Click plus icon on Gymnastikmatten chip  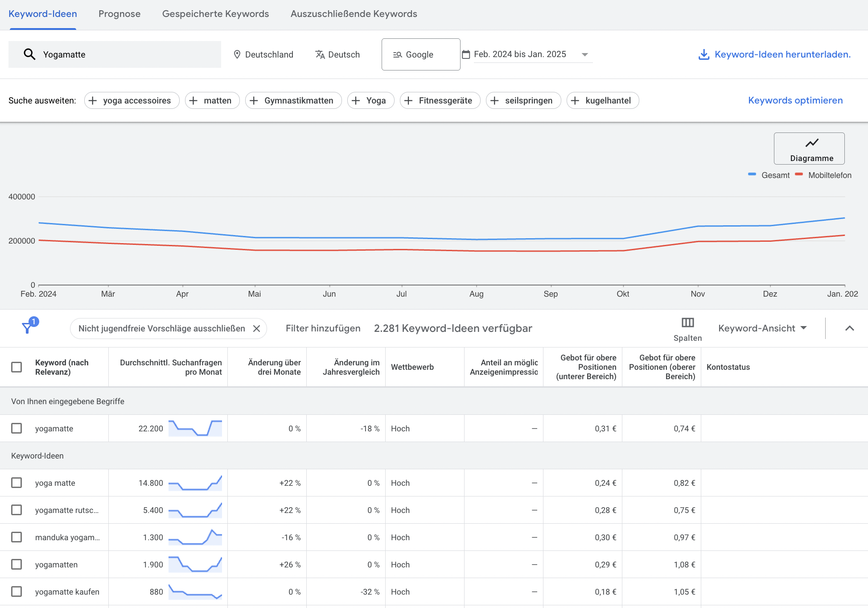tap(254, 100)
